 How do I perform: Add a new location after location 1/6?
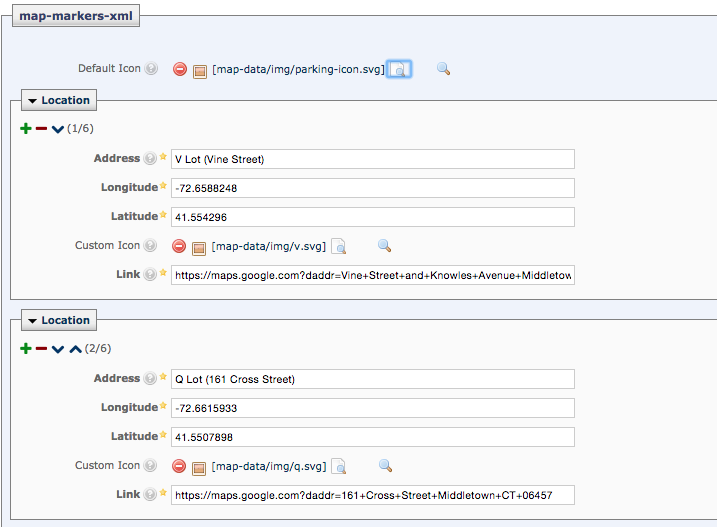tap(26, 129)
